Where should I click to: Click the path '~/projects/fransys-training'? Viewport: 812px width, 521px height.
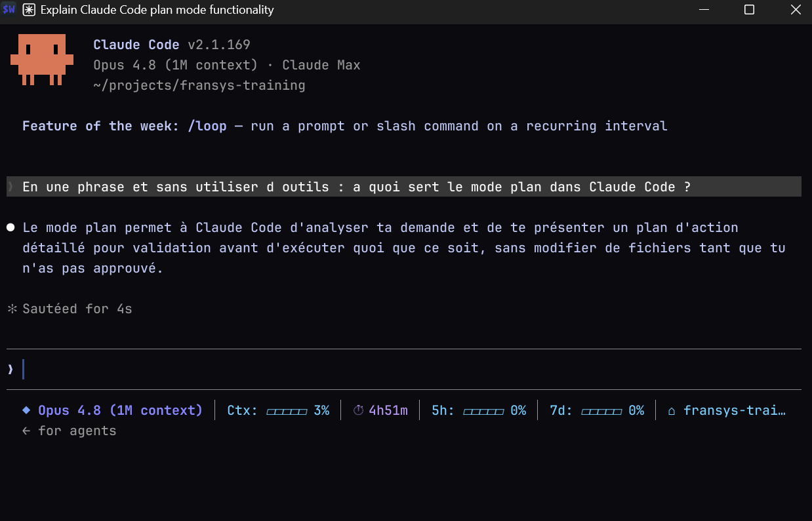[x=199, y=85]
